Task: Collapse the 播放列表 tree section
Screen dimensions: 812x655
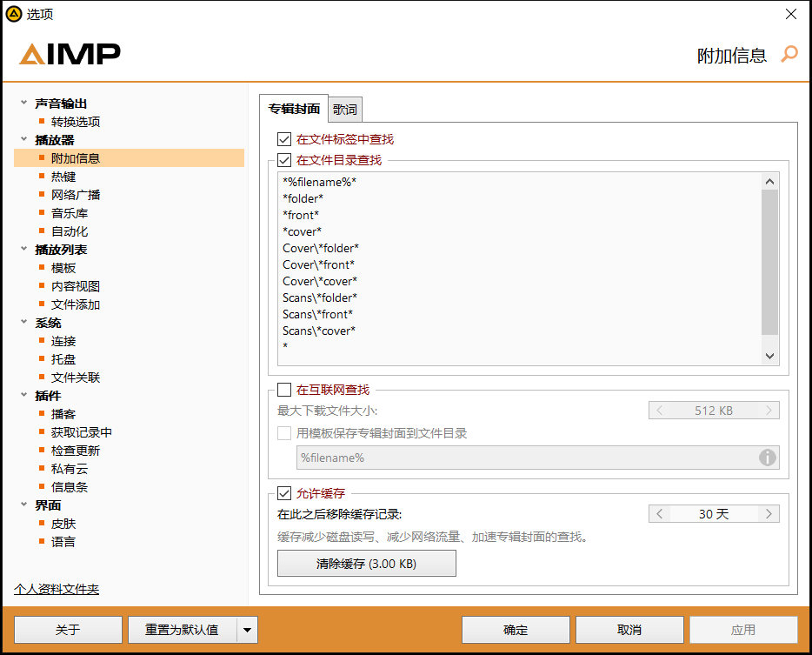Action: pyautogui.click(x=23, y=249)
